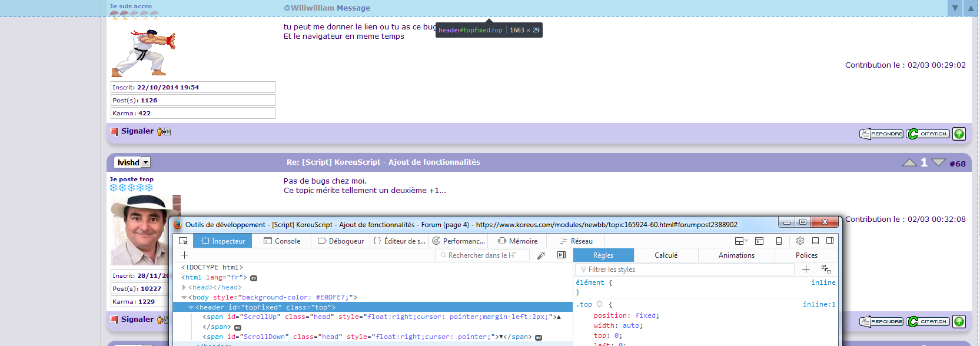Open DevTools settings gear icon
Image resolution: width=980 pixels, height=346 pixels.
pyautogui.click(x=800, y=241)
